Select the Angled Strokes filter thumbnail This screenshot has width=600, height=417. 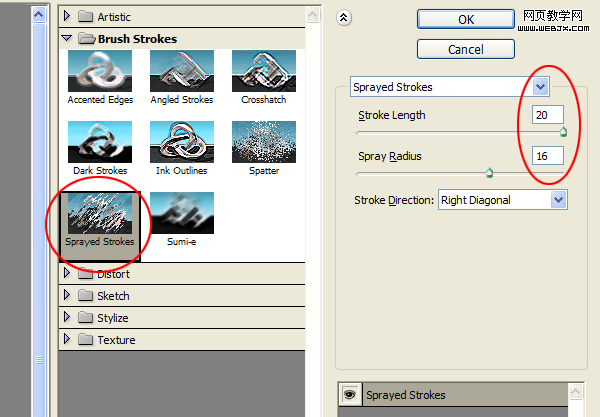click(x=182, y=71)
